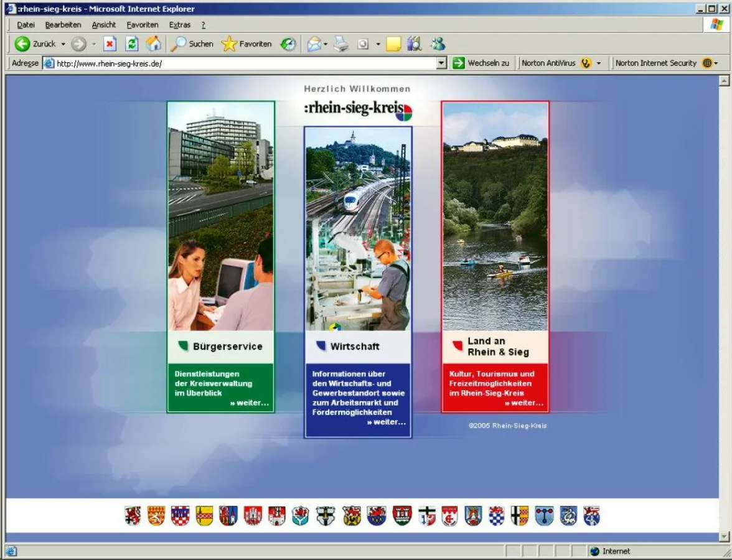Screen dimensions: 732x560
Task: Open the Favoriten star panel
Action: (247, 44)
